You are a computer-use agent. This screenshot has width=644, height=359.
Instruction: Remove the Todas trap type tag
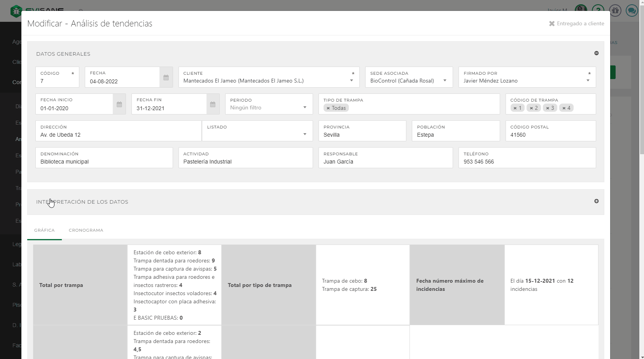click(x=328, y=108)
